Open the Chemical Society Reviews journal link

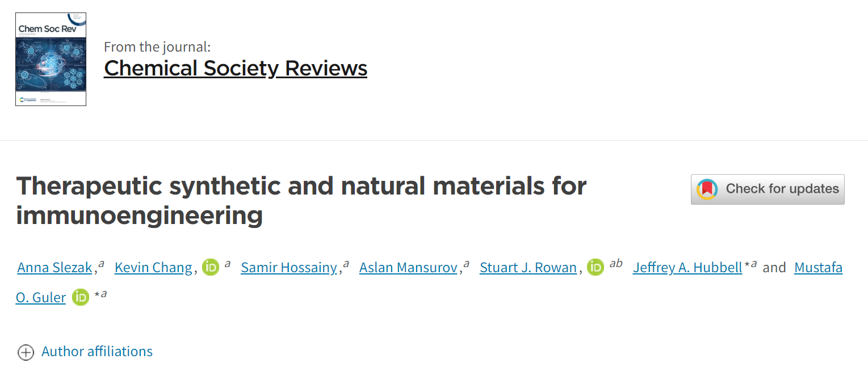[236, 68]
